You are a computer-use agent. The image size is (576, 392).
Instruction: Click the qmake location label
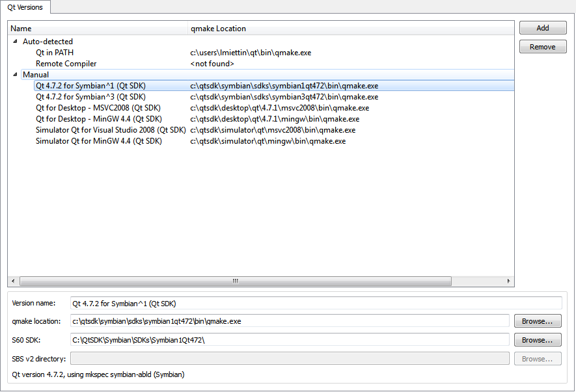(36, 321)
